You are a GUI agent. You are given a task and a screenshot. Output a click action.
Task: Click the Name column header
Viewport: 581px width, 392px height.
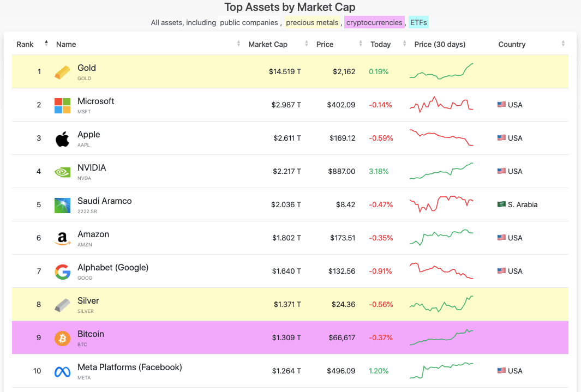[x=66, y=44]
